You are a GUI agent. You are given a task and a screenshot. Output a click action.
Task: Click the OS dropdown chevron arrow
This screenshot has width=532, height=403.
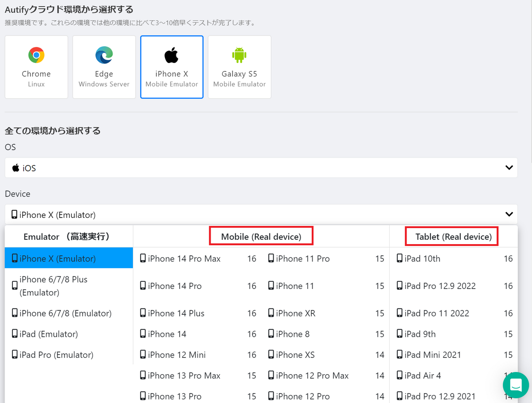click(509, 168)
